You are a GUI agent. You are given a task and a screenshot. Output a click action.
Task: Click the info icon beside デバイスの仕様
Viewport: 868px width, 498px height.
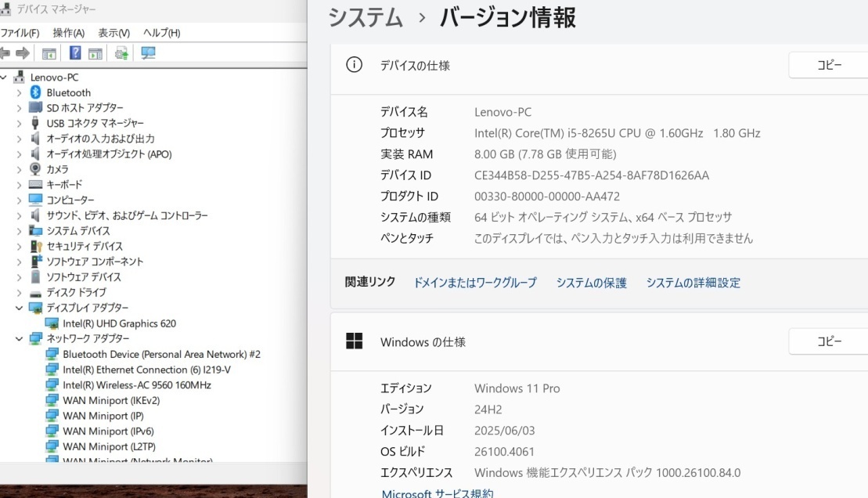[355, 65]
